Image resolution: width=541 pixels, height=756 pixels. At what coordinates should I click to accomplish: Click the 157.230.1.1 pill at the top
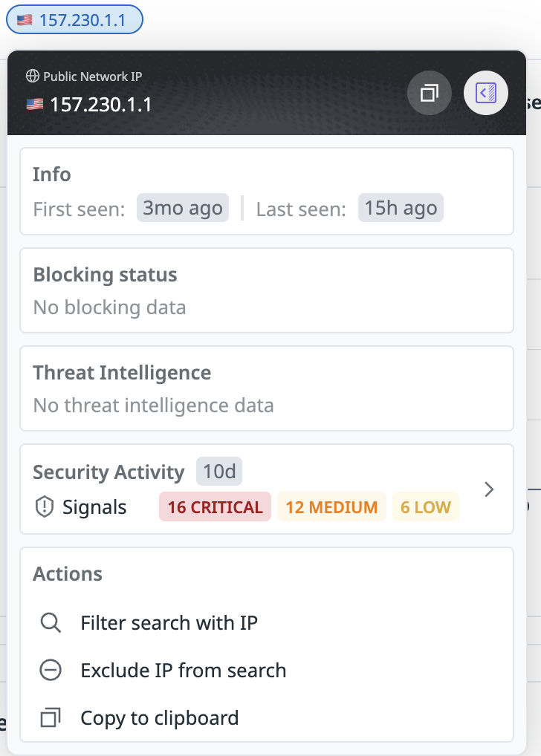[x=74, y=20]
